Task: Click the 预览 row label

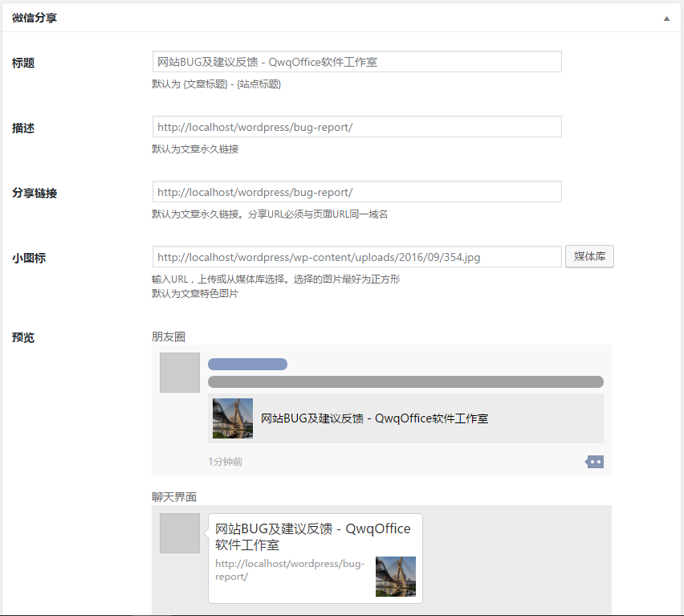Action: tap(23, 337)
